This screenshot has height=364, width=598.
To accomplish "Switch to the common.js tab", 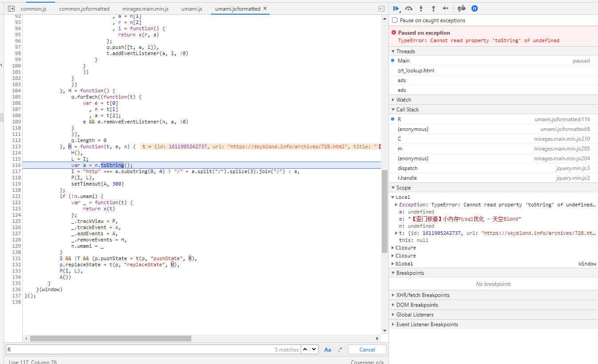I will [34, 8].
